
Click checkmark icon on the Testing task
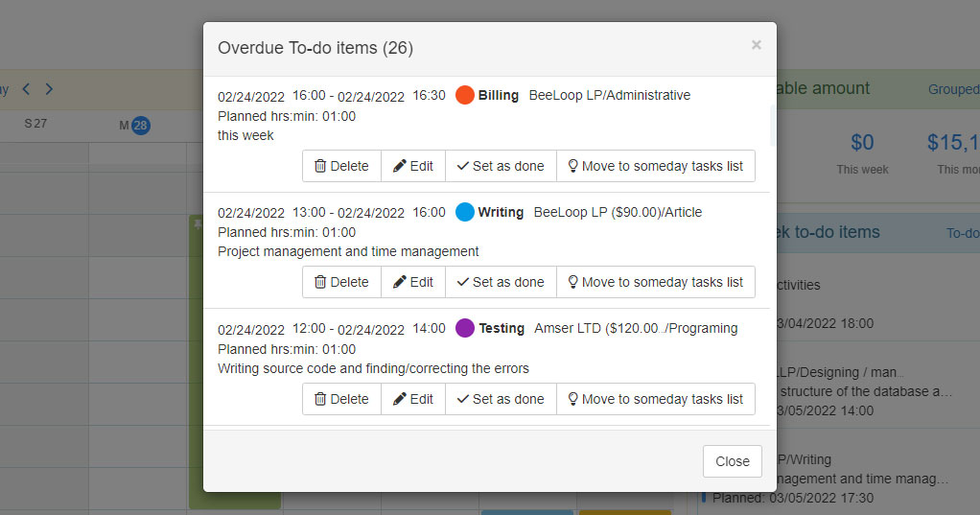click(462, 399)
